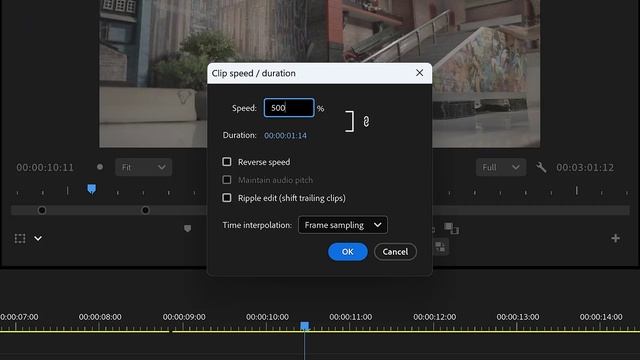Open the Fit zoom level dropdown
The width and height of the screenshot is (640, 360).
click(143, 167)
